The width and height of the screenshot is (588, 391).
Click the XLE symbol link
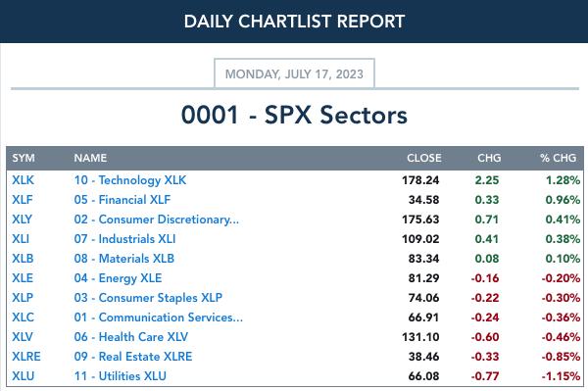(23, 278)
